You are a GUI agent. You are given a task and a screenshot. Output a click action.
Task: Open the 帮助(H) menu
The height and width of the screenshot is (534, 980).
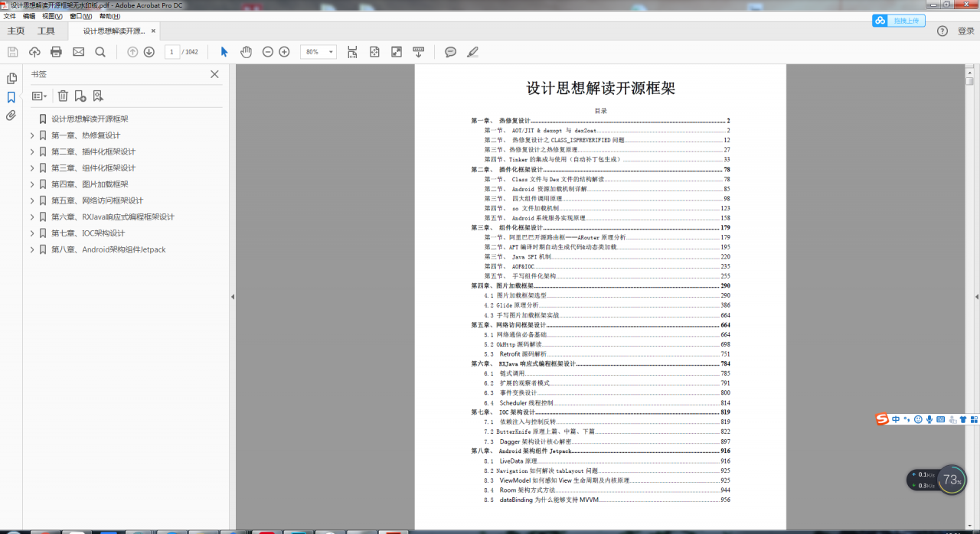coord(110,16)
